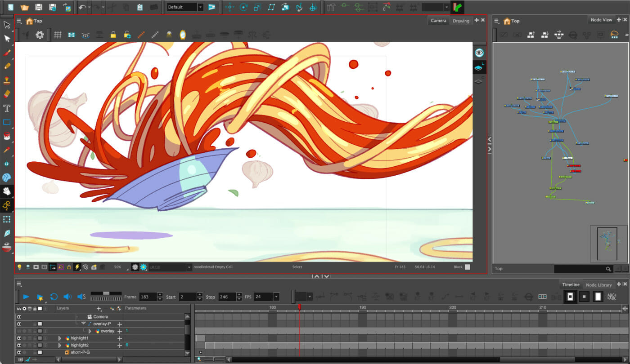Expand the highlight2 layer
The width and height of the screenshot is (630, 364).
coord(60,345)
